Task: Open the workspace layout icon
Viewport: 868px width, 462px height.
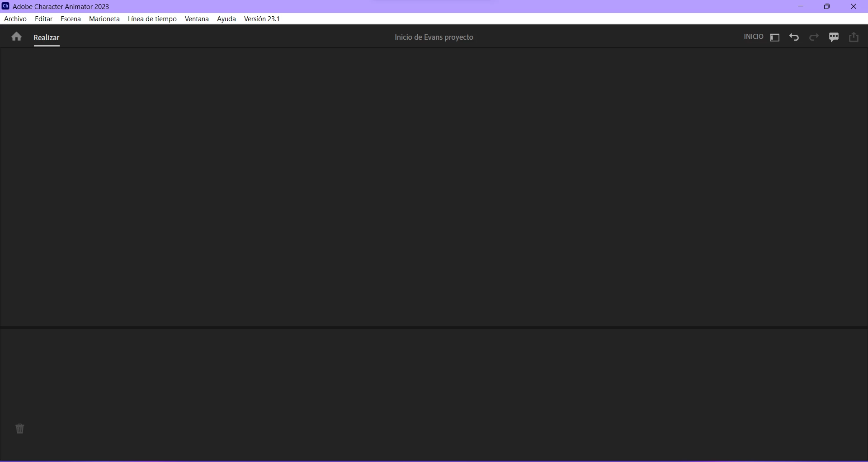Action: tap(775, 37)
